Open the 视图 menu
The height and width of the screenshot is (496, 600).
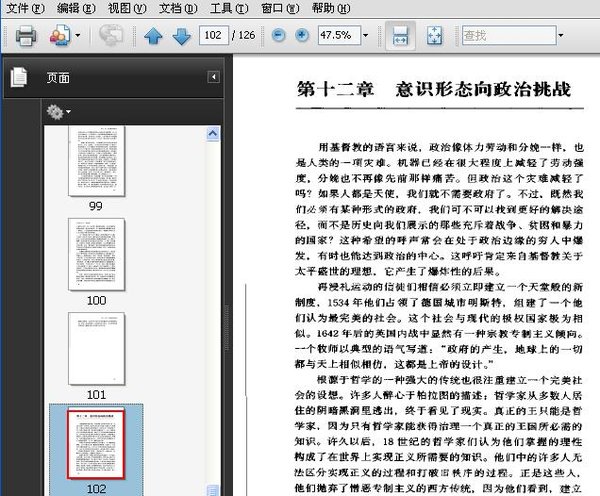125,8
